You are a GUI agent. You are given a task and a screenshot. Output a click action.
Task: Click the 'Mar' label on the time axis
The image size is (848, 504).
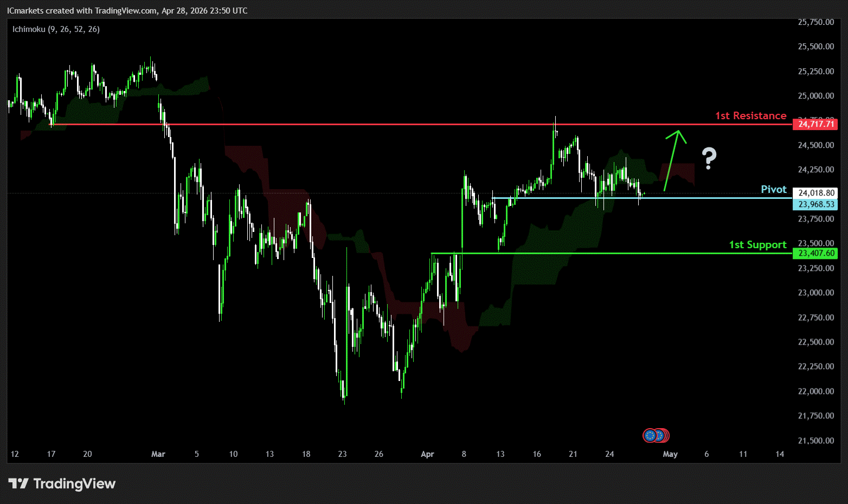158,454
